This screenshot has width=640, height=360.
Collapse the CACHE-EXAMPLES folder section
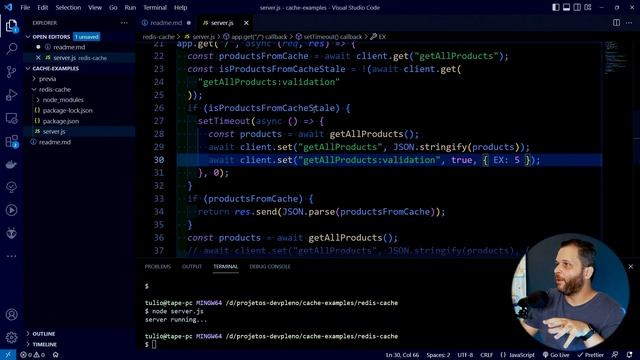56,68
